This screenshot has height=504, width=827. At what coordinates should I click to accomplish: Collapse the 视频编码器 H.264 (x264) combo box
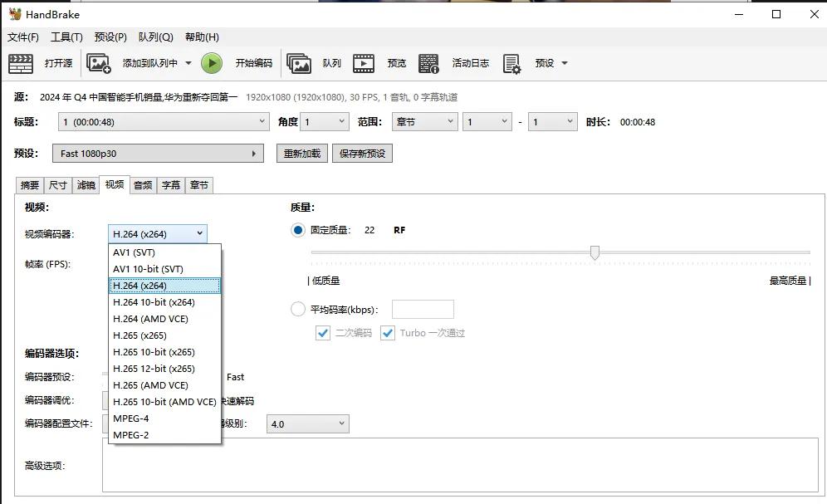point(158,233)
